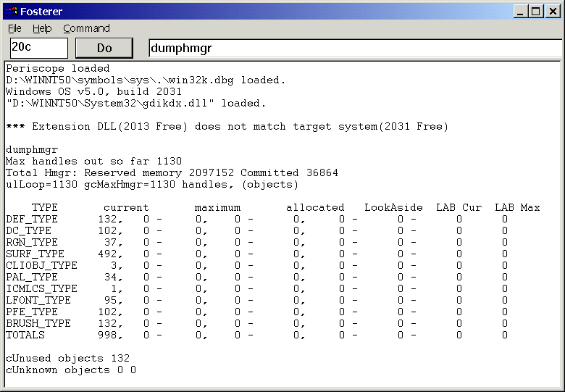Click TOTALS current value 998

(x=107, y=335)
